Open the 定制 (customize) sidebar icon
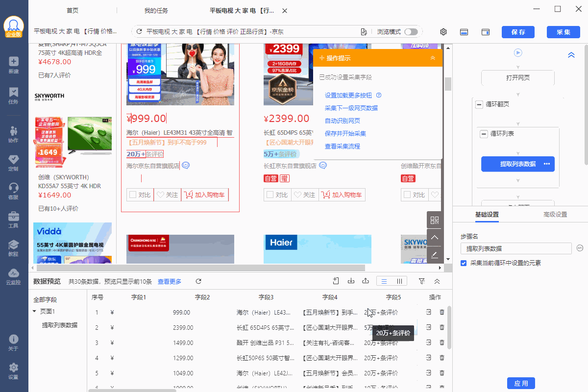 [x=14, y=162]
